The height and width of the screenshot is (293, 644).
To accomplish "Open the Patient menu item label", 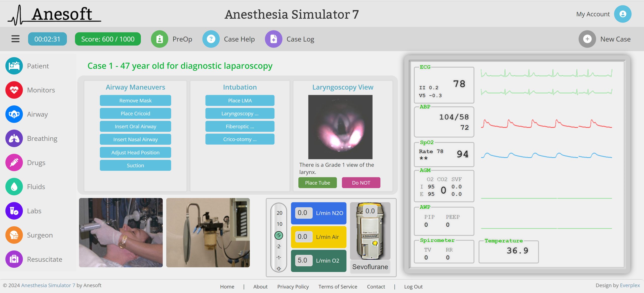I will point(38,66).
